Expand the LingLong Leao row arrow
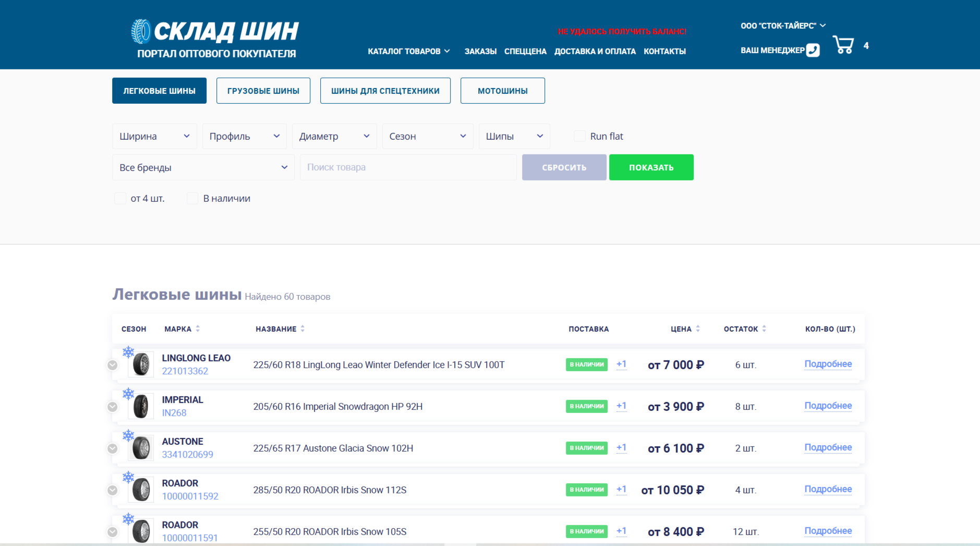The image size is (980, 546). click(112, 365)
